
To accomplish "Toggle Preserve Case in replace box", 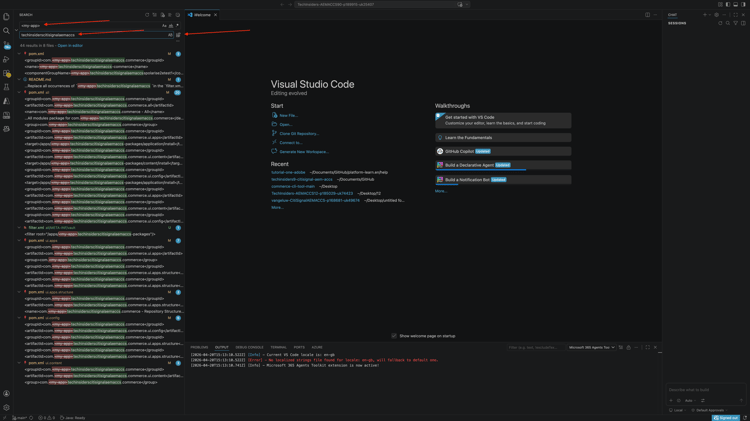I will click(170, 34).
